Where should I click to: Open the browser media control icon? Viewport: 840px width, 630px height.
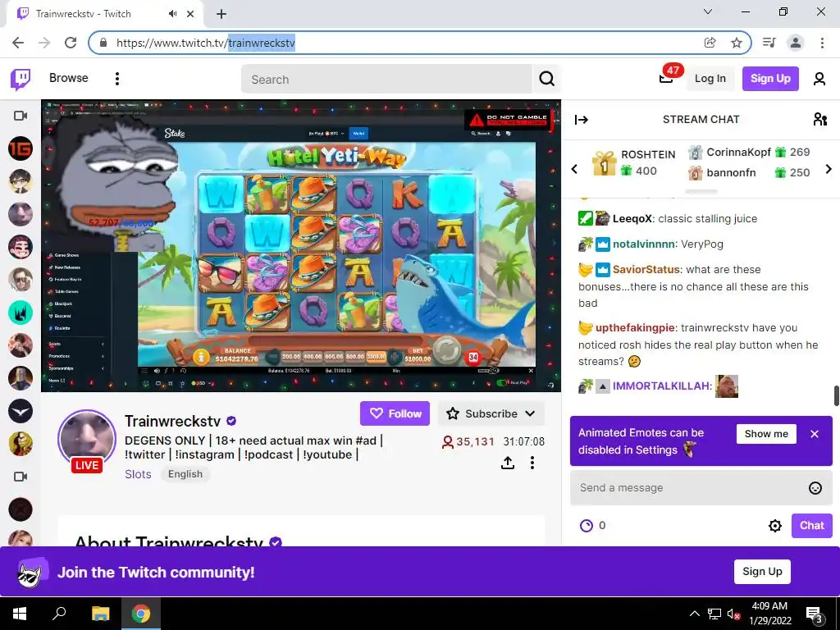[x=769, y=43]
